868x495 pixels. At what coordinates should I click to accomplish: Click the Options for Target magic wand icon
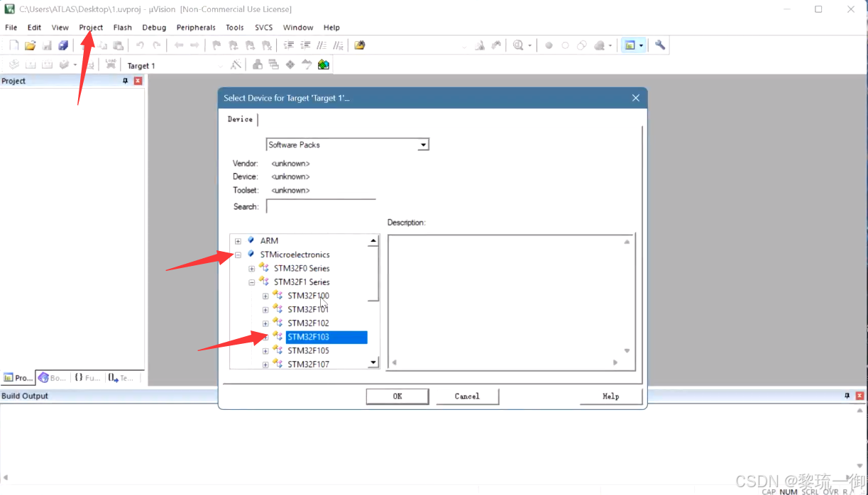236,65
